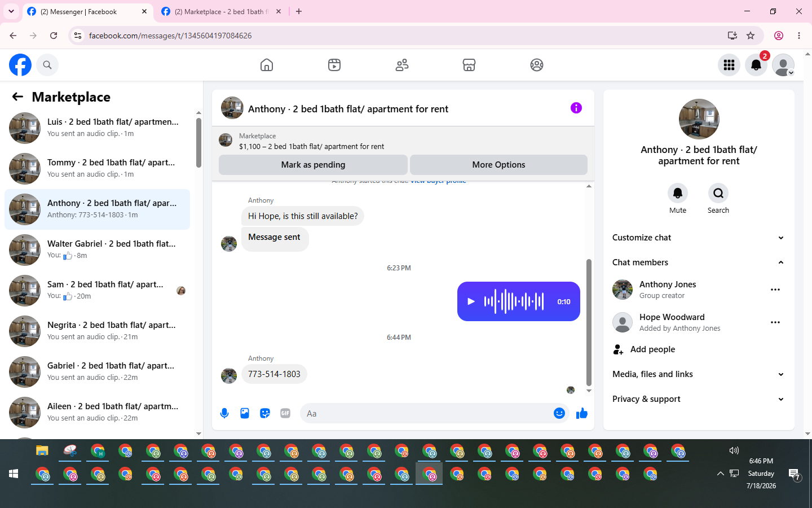Click the conversation list scrollbar
Screen dimensions: 812x508
click(198, 142)
